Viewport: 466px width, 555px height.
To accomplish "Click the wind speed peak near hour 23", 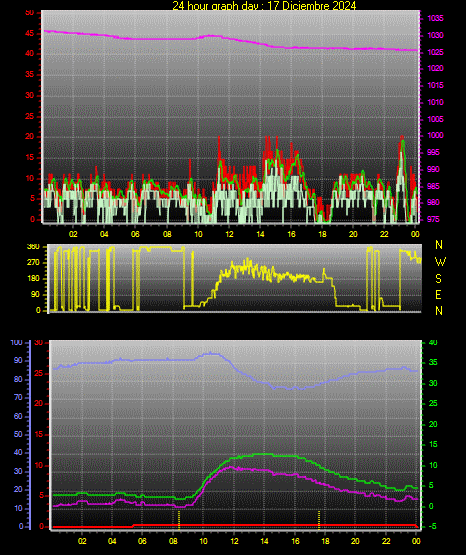I will point(402,140).
